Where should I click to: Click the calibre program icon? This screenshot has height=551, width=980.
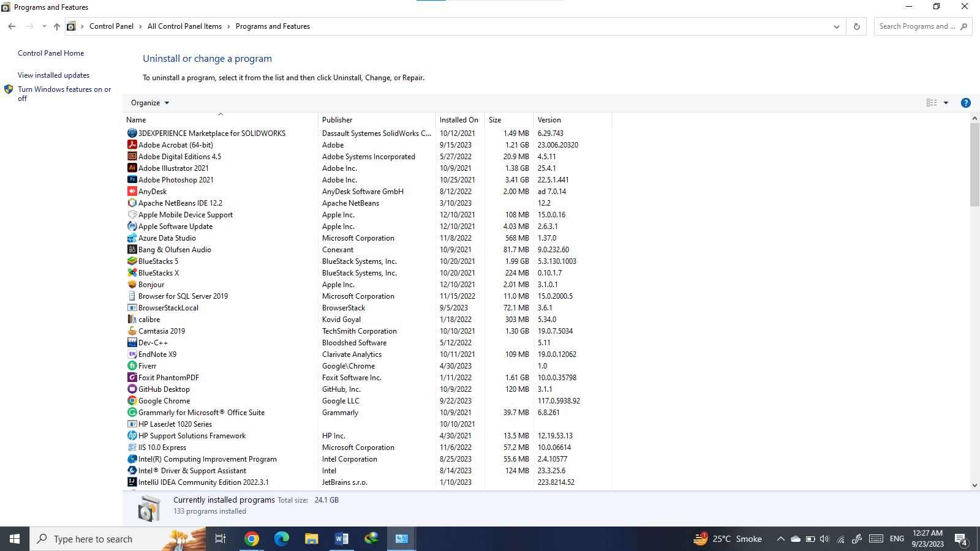coord(132,319)
